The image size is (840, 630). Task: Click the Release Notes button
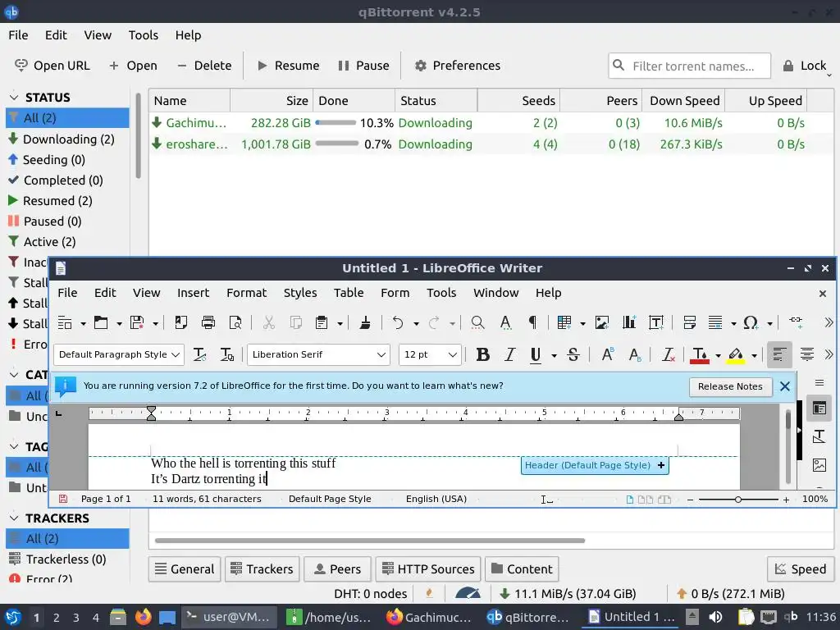click(730, 387)
